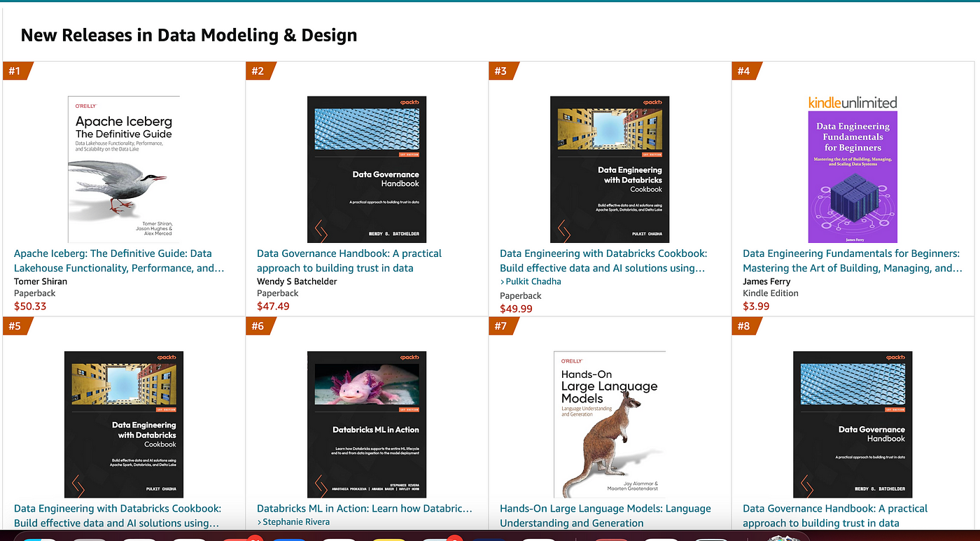Open the #5 Databricks Cookbook title link
This screenshot has height=541, width=980.
coord(118,516)
